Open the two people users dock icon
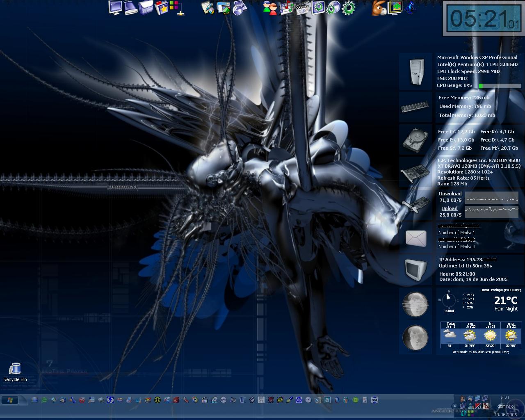 tap(270, 8)
